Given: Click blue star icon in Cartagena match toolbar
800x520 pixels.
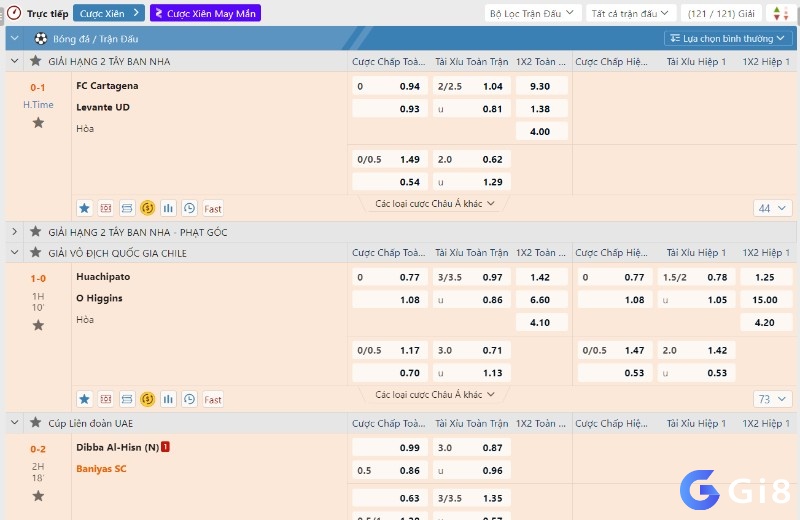Looking at the screenshot, I should [x=85, y=208].
